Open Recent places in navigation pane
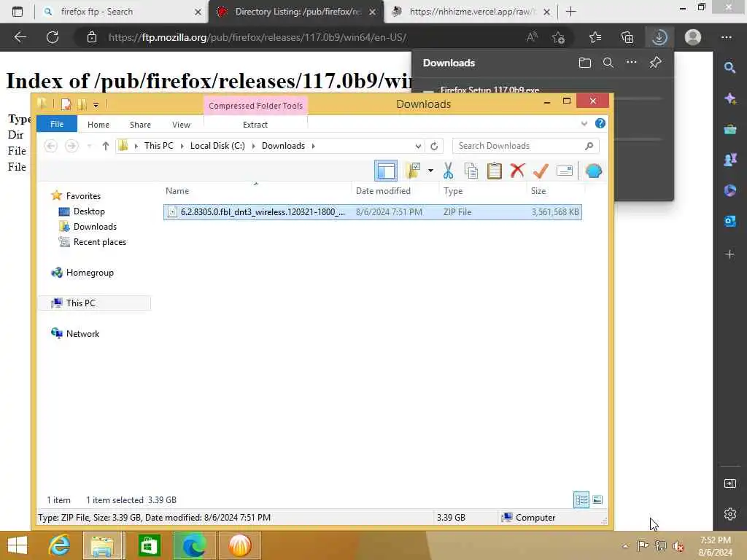The height and width of the screenshot is (560, 747). 99,242
